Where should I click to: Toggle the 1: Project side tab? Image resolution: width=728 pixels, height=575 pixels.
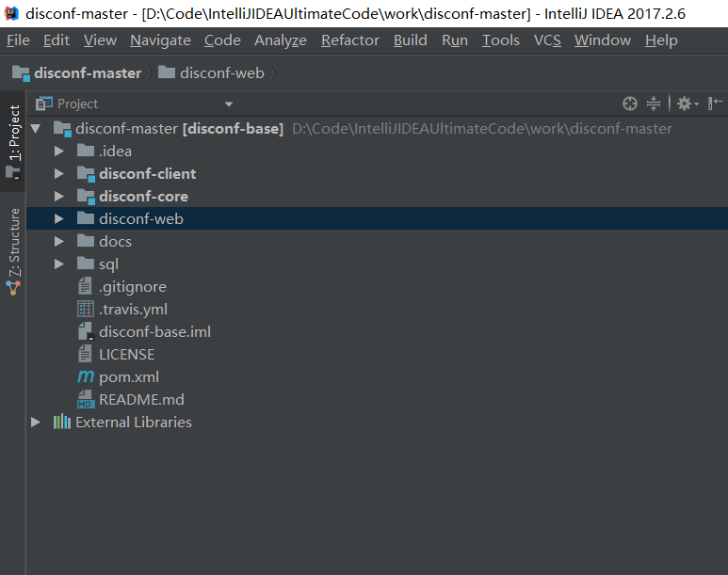point(14,136)
